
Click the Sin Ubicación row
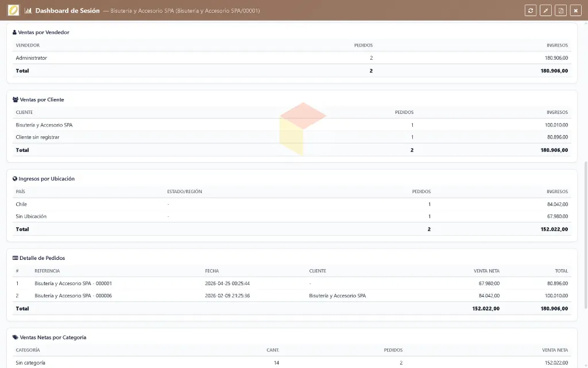point(292,216)
